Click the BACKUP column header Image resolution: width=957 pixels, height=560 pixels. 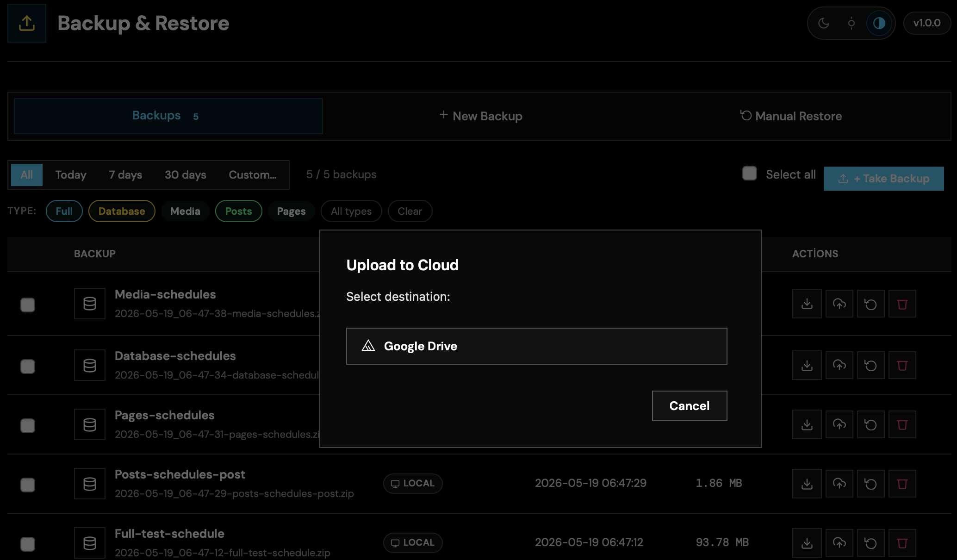(x=95, y=254)
